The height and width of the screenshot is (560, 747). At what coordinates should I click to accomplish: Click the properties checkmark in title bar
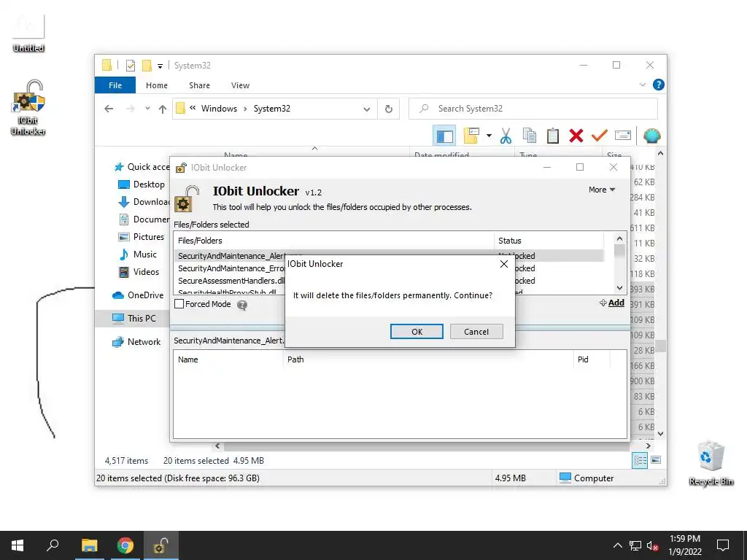pos(130,66)
